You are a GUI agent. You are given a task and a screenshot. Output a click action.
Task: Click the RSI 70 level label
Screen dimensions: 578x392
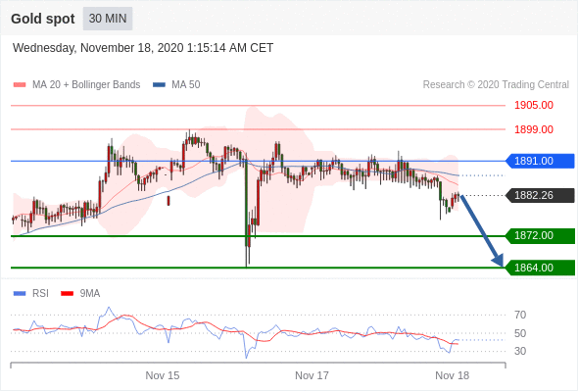click(520, 315)
